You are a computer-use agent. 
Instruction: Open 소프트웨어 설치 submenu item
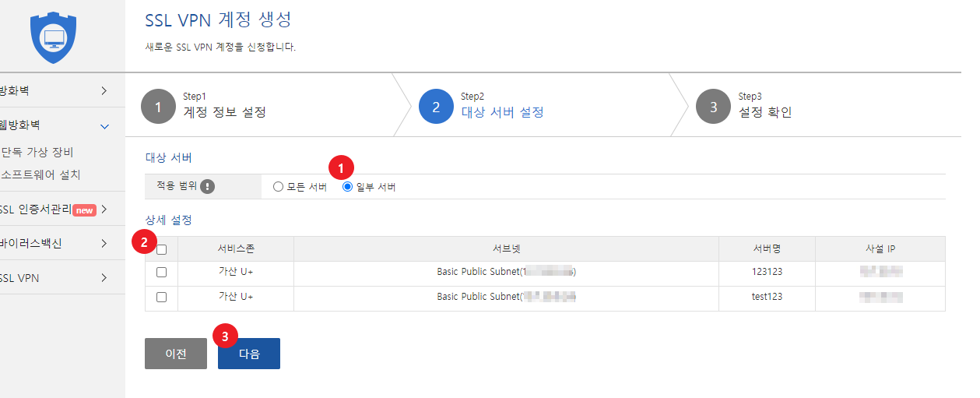pos(41,174)
